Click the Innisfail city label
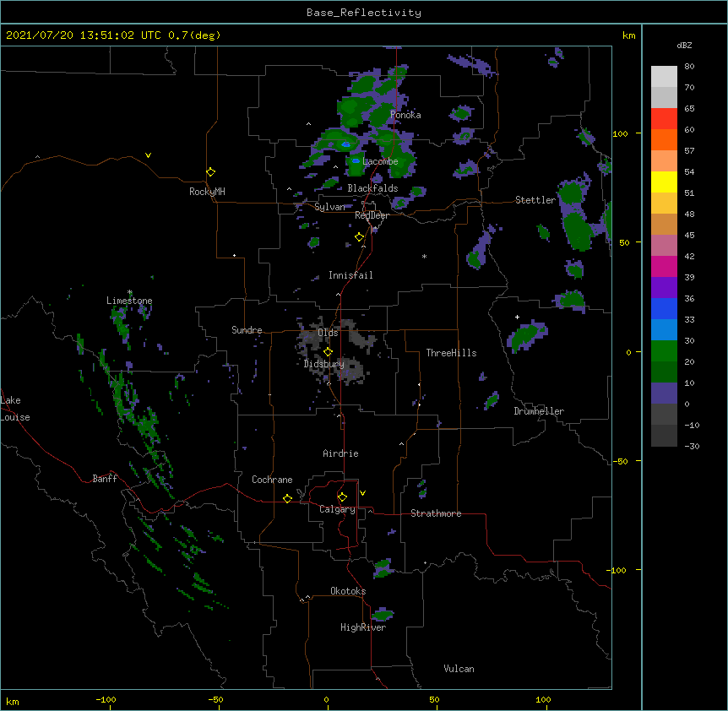This screenshot has width=728, height=711. pyautogui.click(x=350, y=275)
